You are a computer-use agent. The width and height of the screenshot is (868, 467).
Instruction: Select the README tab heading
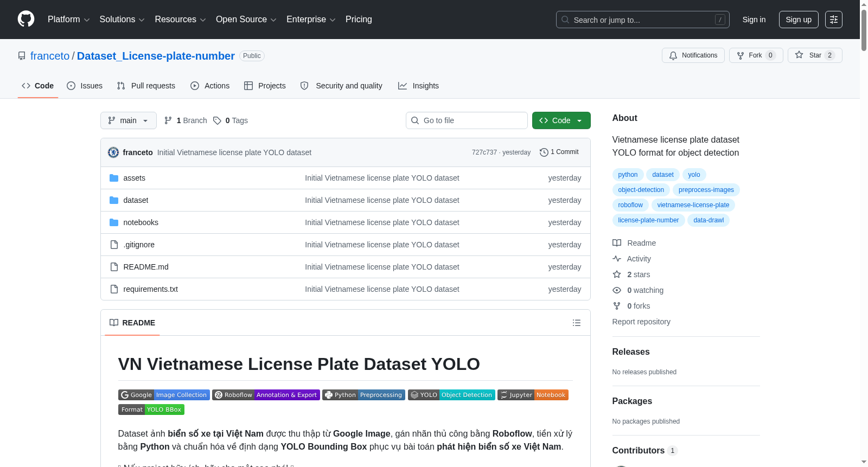tap(132, 323)
